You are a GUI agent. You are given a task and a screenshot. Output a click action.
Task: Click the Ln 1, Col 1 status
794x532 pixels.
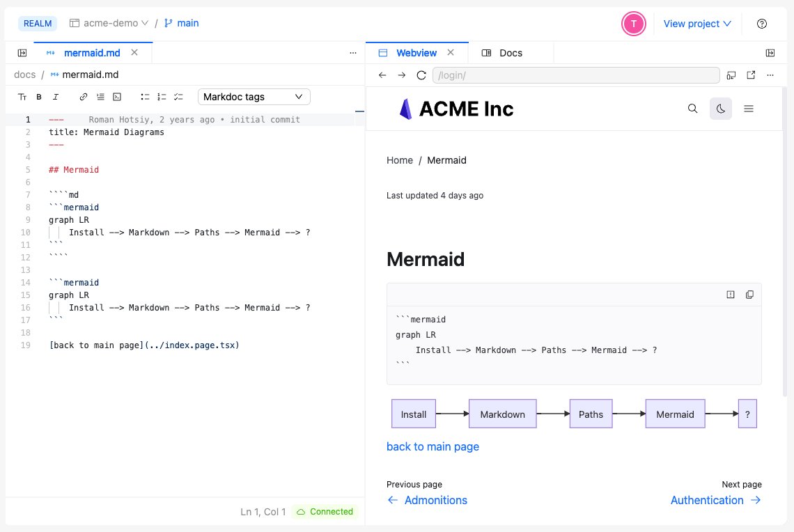[263, 512]
